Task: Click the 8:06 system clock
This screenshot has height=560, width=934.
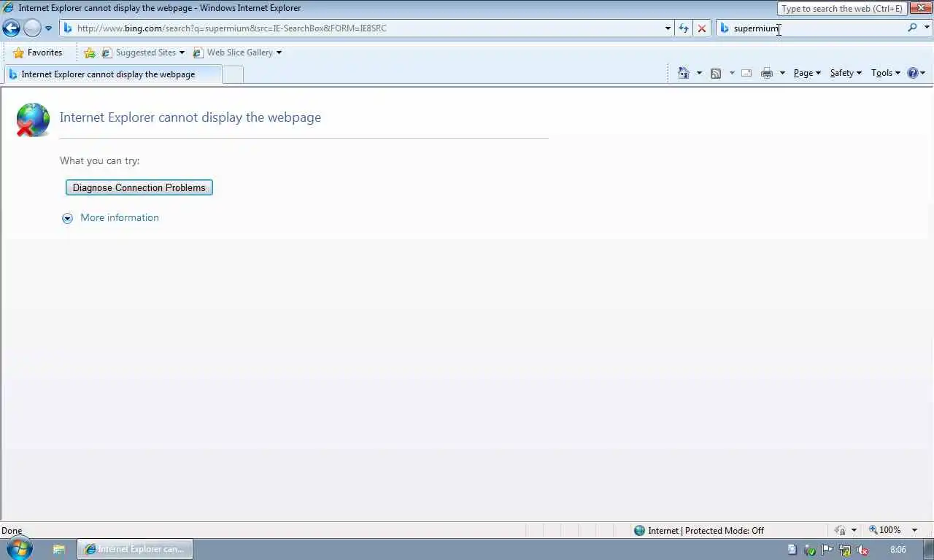Action: (x=898, y=550)
